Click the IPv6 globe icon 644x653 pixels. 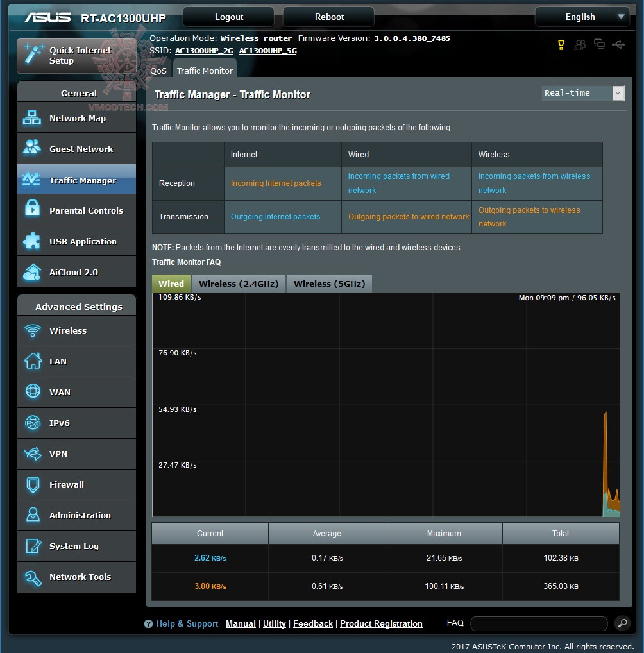[x=33, y=423]
